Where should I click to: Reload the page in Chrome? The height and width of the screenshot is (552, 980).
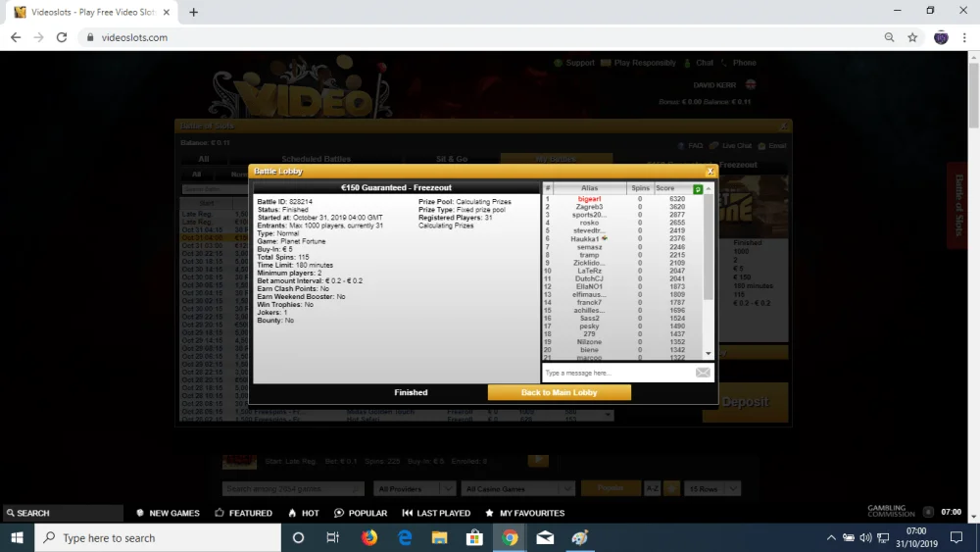pos(61,37)
